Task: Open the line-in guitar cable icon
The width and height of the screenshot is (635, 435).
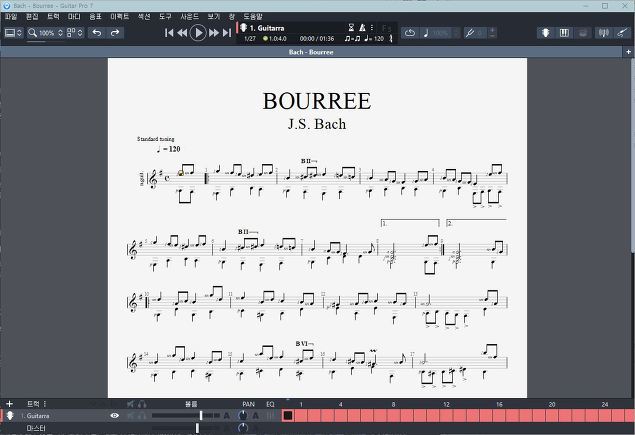Action: (x=622, y=33)
